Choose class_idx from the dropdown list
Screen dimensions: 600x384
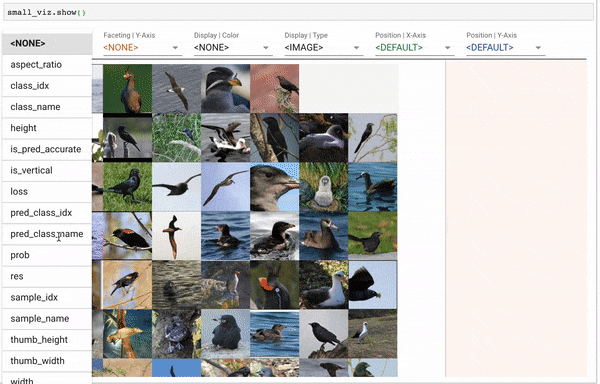[x=47, y=86]
